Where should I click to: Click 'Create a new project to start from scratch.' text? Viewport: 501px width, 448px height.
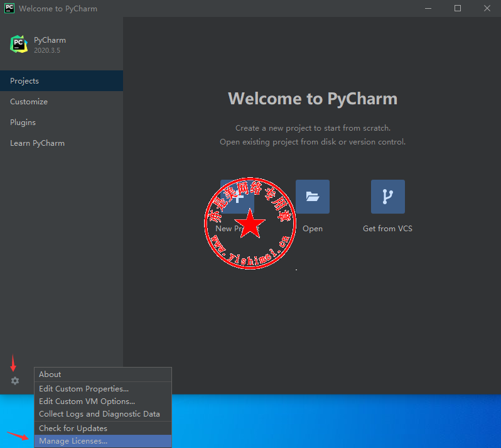click(x=313, y=128)
